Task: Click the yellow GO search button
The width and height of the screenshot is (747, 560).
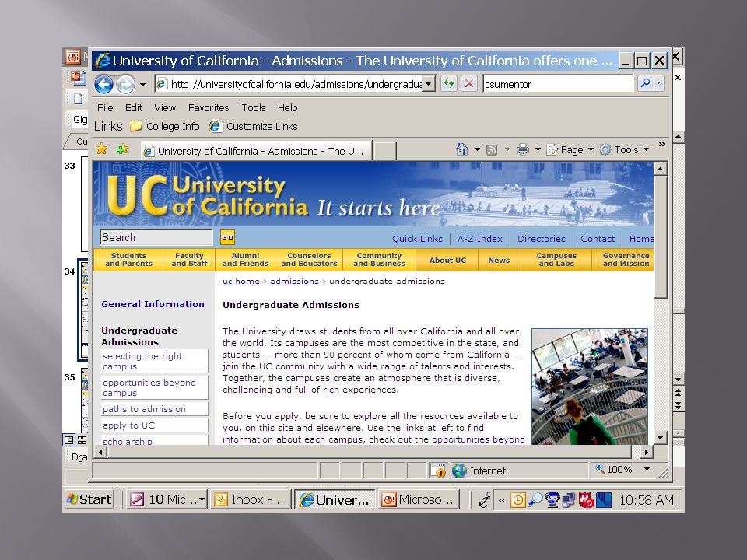Action: 227,237
